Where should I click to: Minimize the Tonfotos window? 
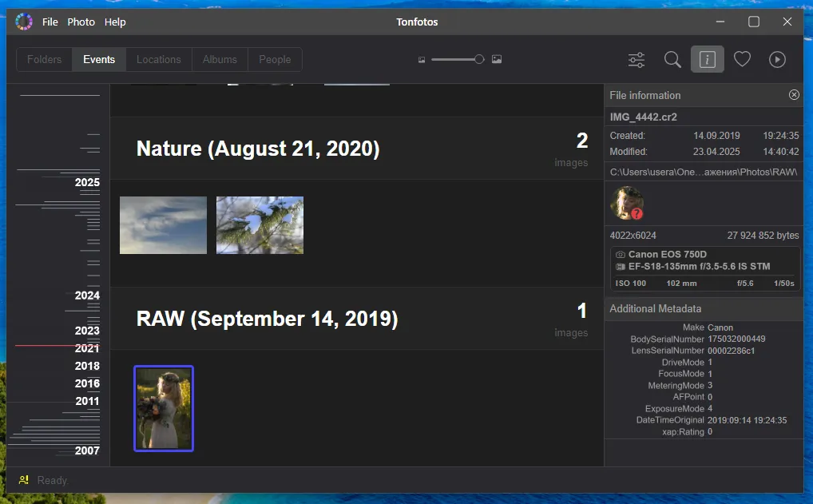(720, 22)
